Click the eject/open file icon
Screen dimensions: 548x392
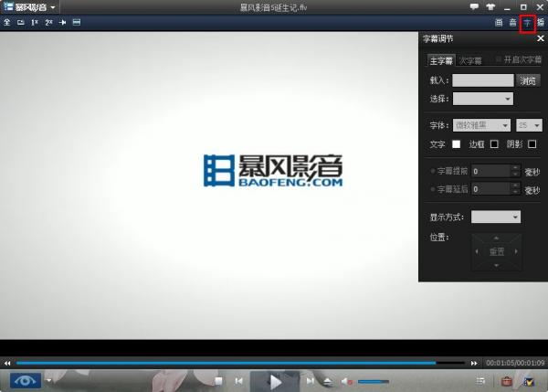328,382
